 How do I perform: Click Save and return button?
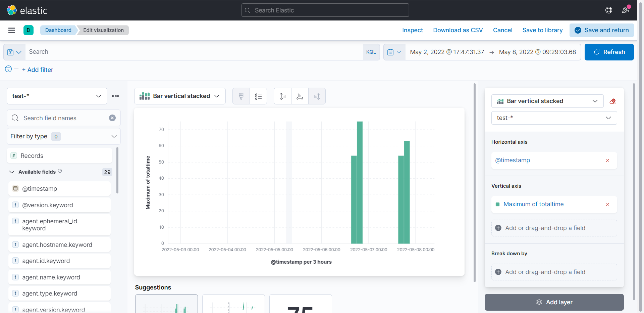point(602,30)
